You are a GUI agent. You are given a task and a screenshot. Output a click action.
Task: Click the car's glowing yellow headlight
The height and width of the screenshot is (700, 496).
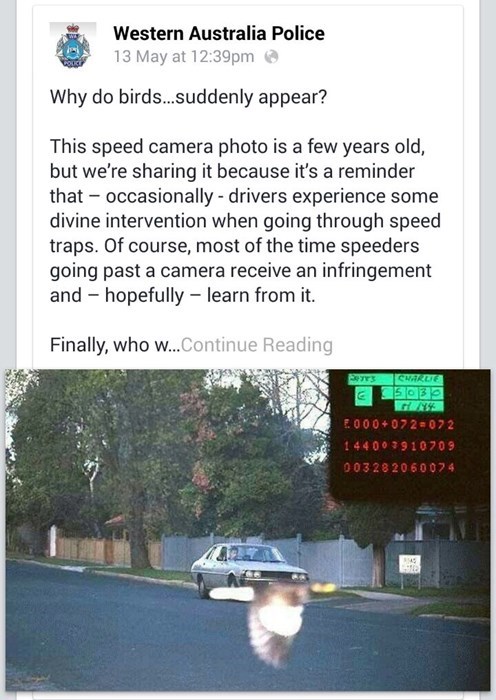pos(323,588)
